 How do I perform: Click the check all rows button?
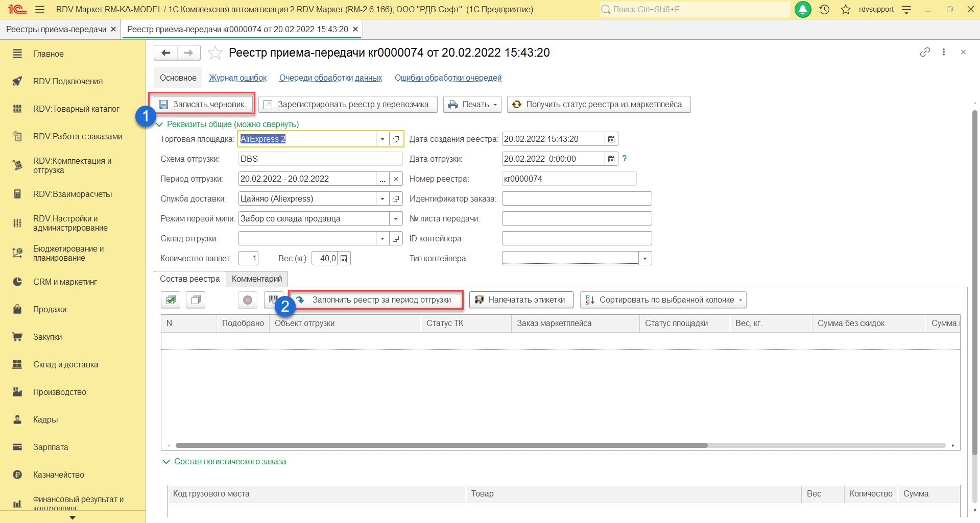[171, 300]
